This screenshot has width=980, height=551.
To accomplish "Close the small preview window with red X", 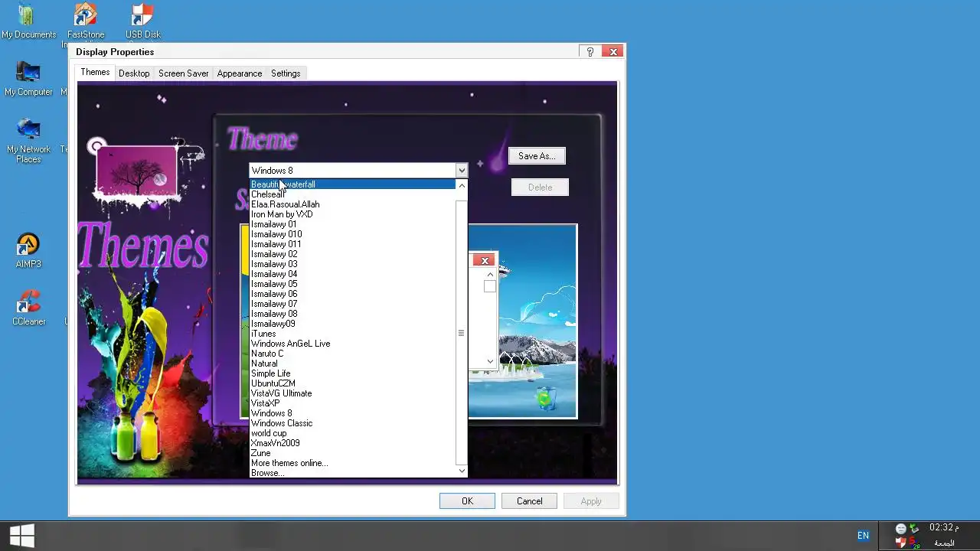I will [485, 260].
